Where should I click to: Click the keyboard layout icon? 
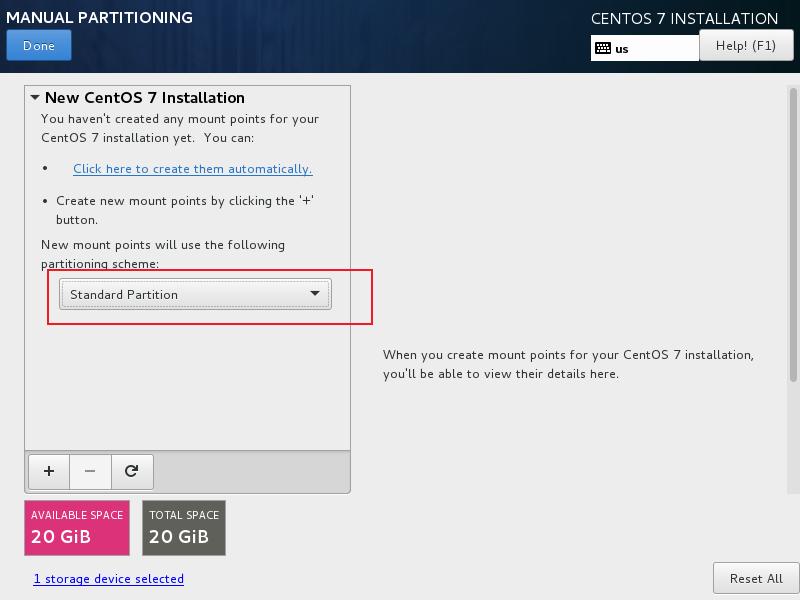pos(603,48)
